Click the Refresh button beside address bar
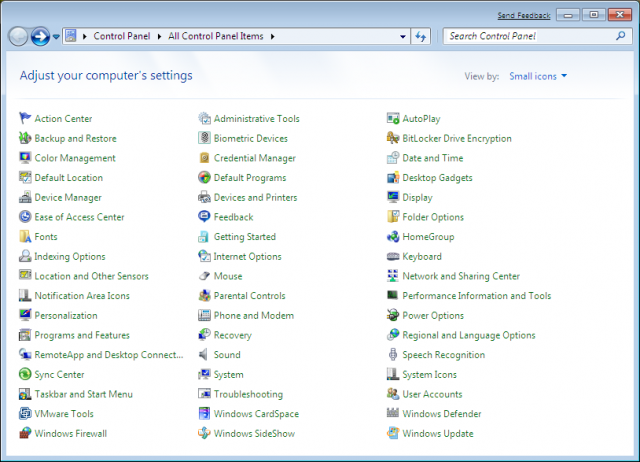Screen dimensions: 640x462 pyautogui.click(x=420, y=36)
